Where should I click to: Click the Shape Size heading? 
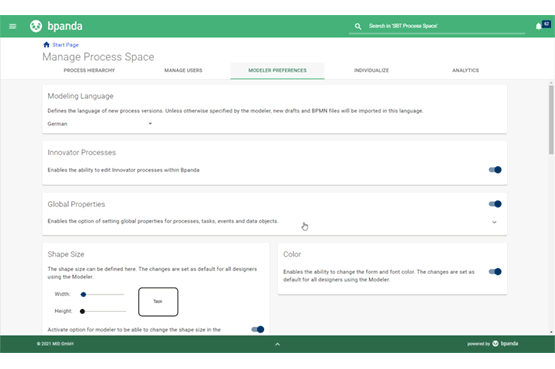tap(66, 254)
